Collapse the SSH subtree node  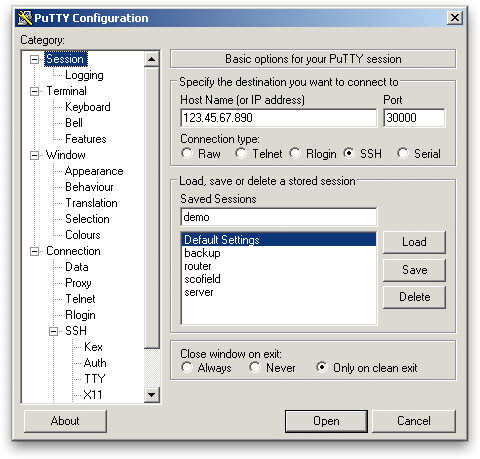point(53,331)
